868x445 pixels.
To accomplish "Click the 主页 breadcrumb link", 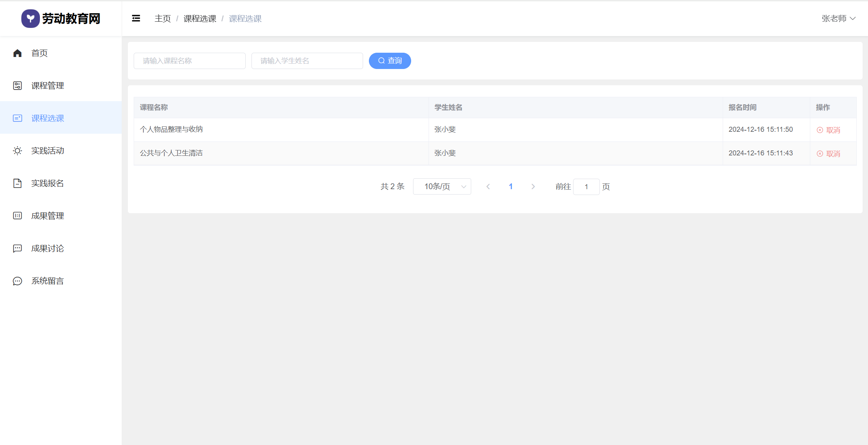I will (x=162, y=19).
